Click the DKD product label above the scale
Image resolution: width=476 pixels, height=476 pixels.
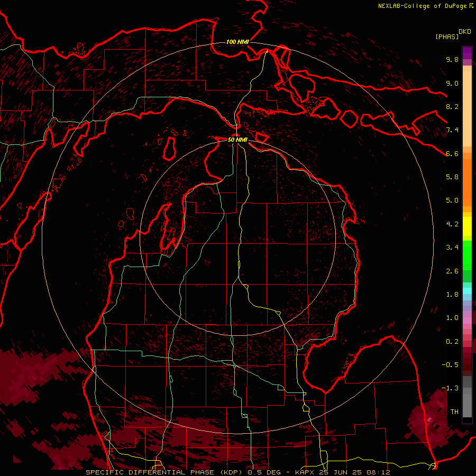click(x=464, y=32)
